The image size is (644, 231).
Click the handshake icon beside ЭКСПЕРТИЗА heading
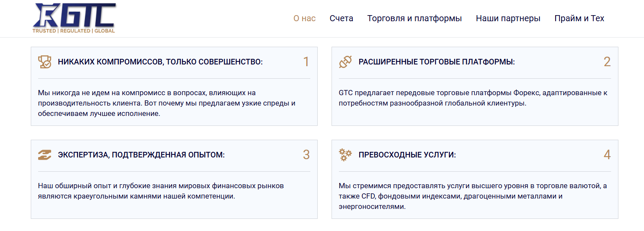pyautogui.click(x=45, y=155)
